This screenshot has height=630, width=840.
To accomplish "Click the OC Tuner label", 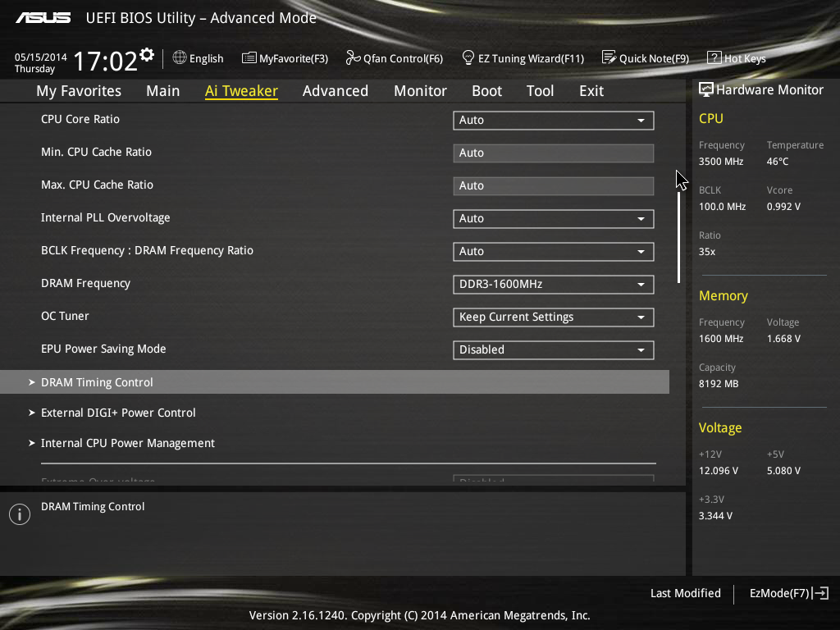I will [65, 316].
